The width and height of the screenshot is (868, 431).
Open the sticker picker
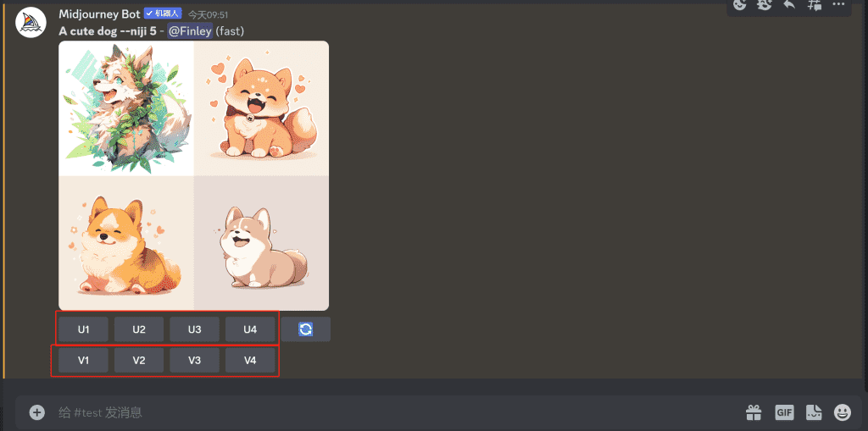[x=814, y=412]
